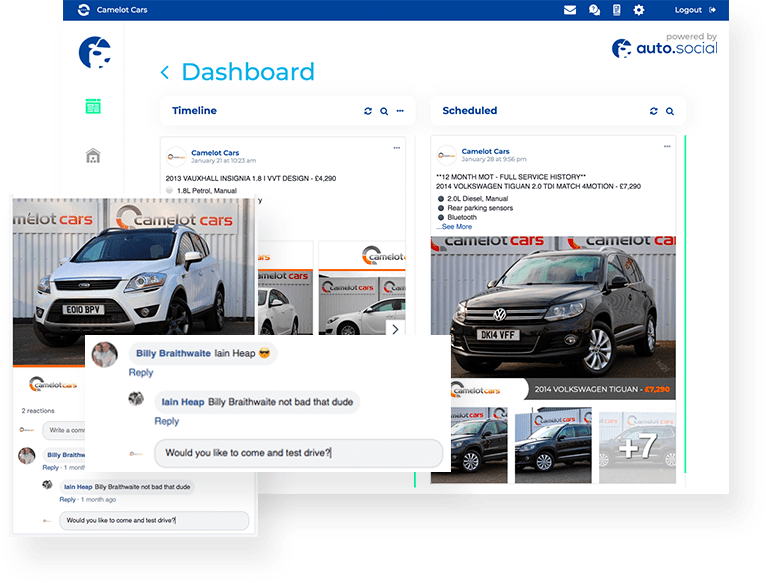Viewport: 766px width, 583px height.
Task: Click Camelot Cars name on Scheduled post
Action: 485,151
